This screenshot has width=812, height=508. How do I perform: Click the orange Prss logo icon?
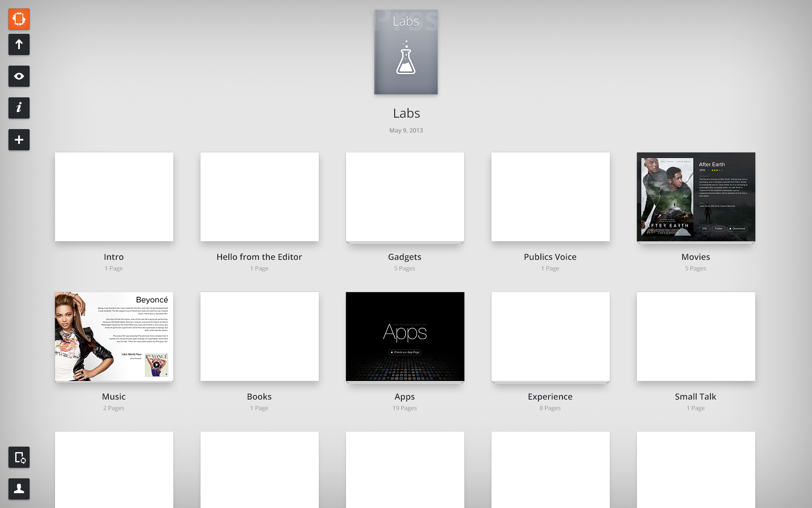pos(19,19)
